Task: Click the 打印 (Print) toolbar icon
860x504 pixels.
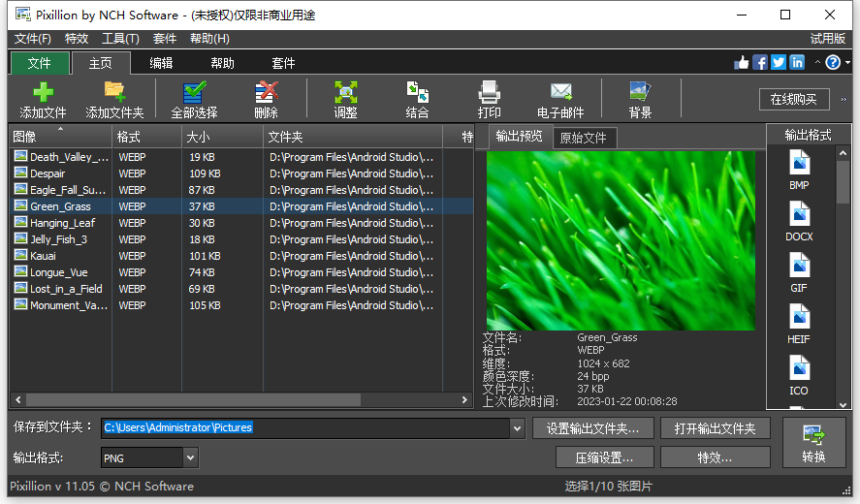Action: pyautogui.click(x=489, y=99)
